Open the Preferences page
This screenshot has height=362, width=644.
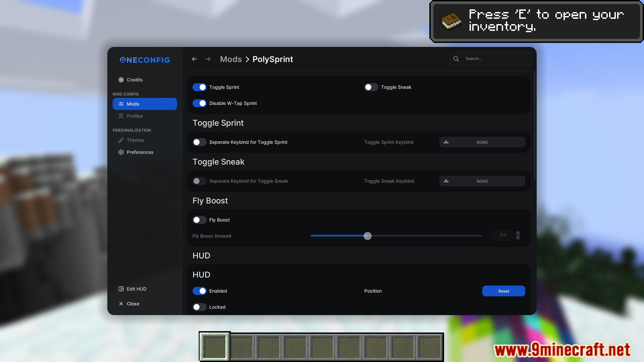pos(145,152)
